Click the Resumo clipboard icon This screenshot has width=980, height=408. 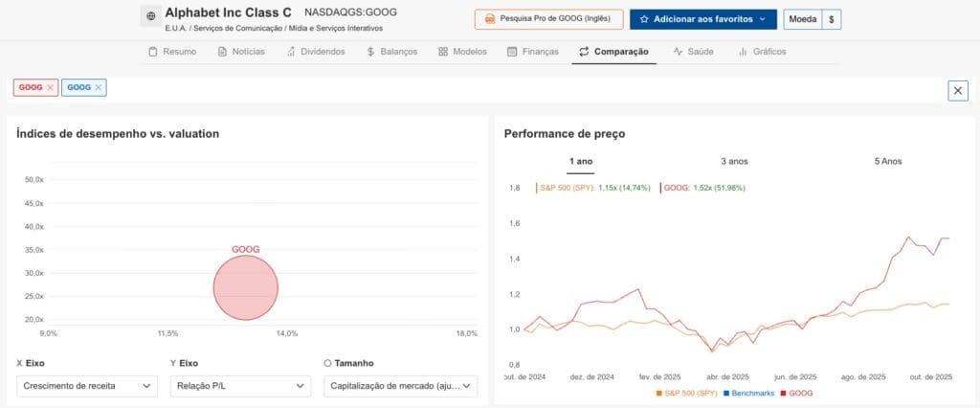tap(152, 52)
